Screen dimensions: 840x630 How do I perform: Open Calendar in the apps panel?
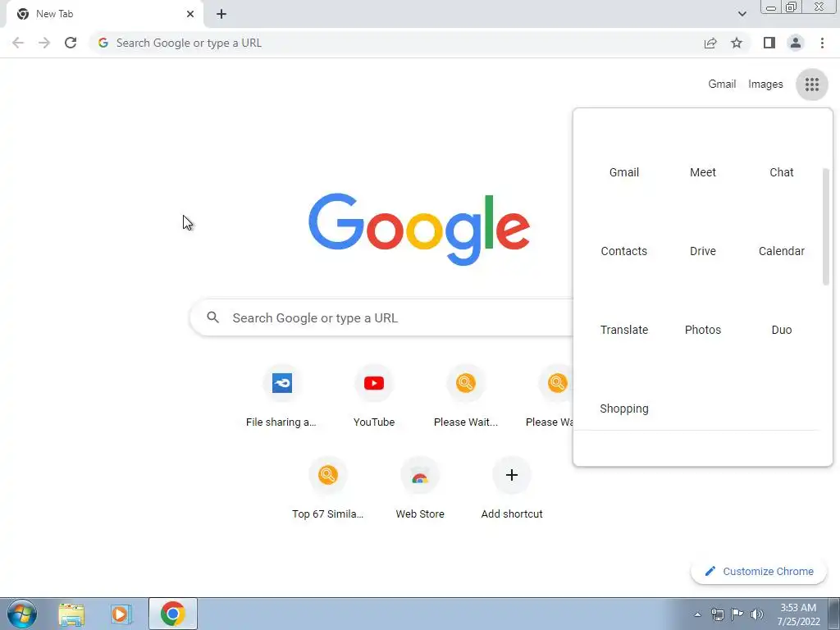pos(782,251)
